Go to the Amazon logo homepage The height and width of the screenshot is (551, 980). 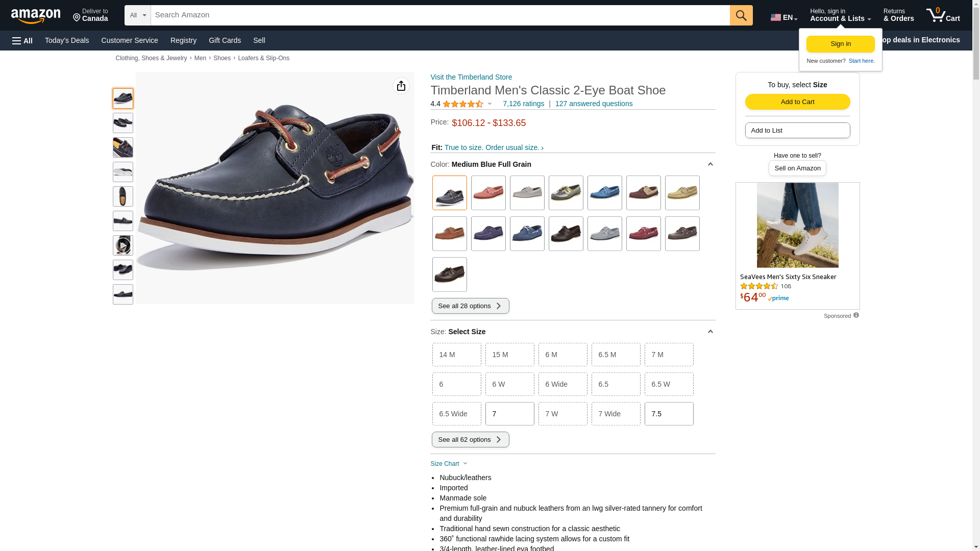[36, 16]
